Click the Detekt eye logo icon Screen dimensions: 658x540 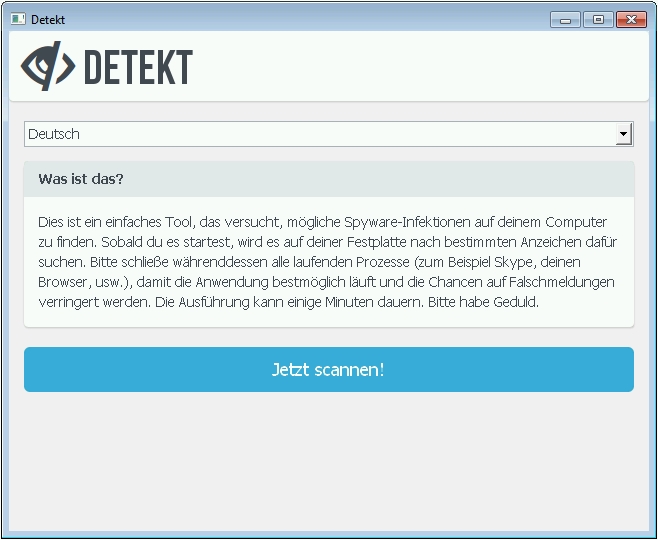click(x=48, y=66)
